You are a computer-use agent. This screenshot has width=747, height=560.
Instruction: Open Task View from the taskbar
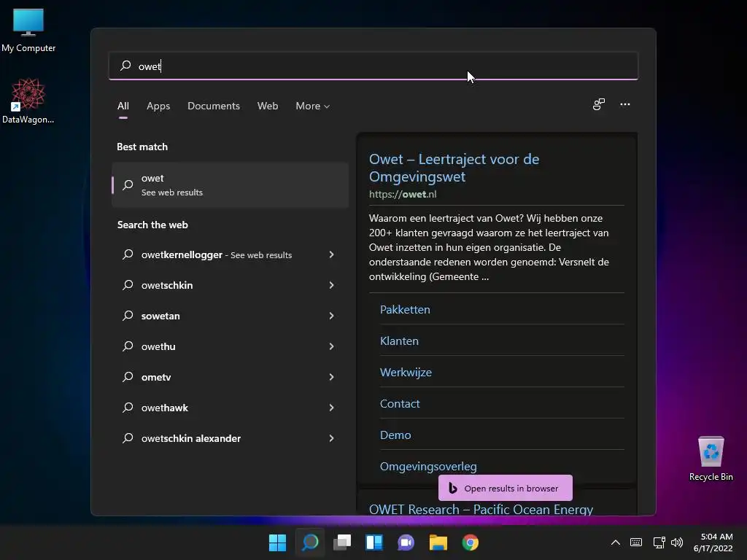(x=342, y=542)
